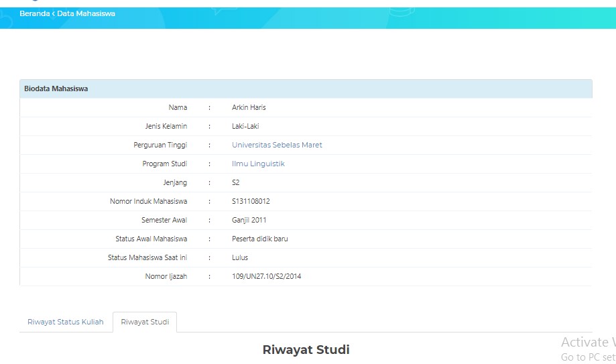This screenshot has width=616, height=364.
Task: Switch to Riwayat Status Kuliah tab
Action: tap(66, 322)
